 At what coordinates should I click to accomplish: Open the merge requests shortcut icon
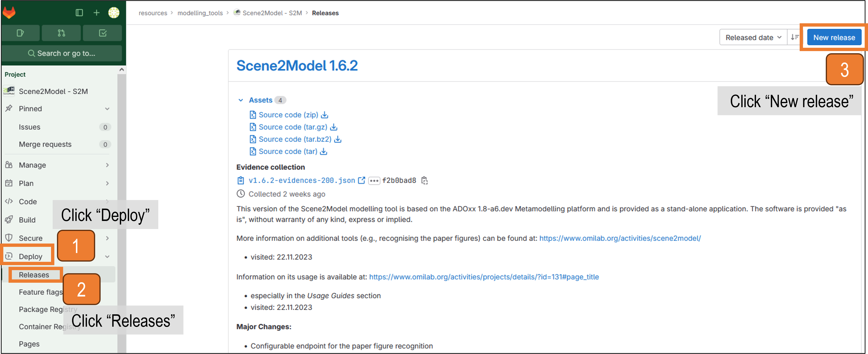(61, 33)
